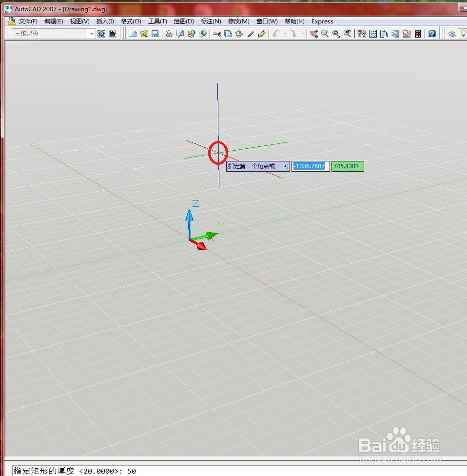Open the 绘图(D) menu
The width and height of the screenshot is (467, 476).
(x=184, y=21)
